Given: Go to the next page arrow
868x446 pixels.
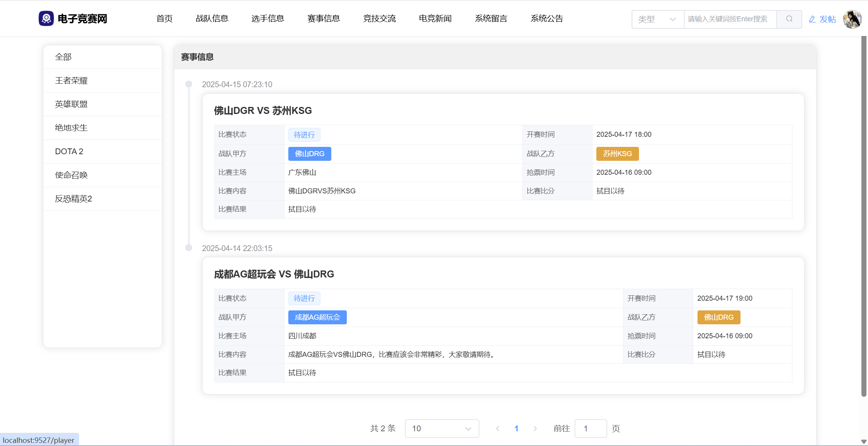Looking at the screenshot, I should tap(535, 429).
